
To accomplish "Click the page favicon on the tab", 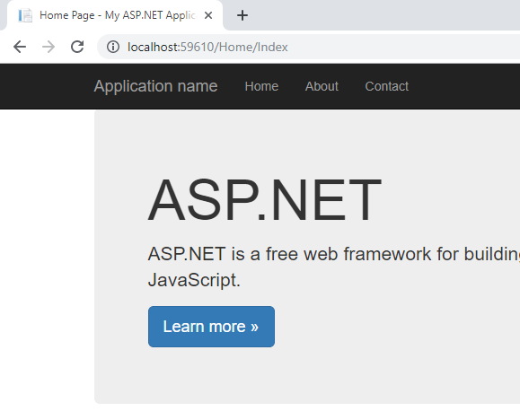I will pyautogui.click(x=25, y=15).
